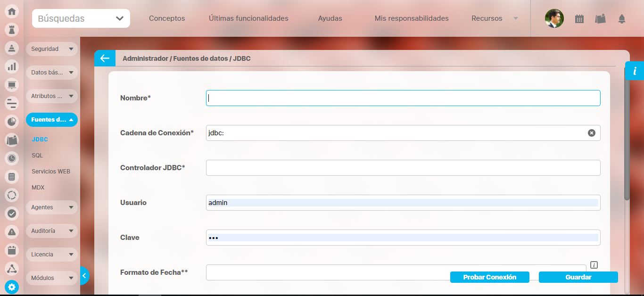
Task: Open the notifications bell icon
Action: point(622,19)
